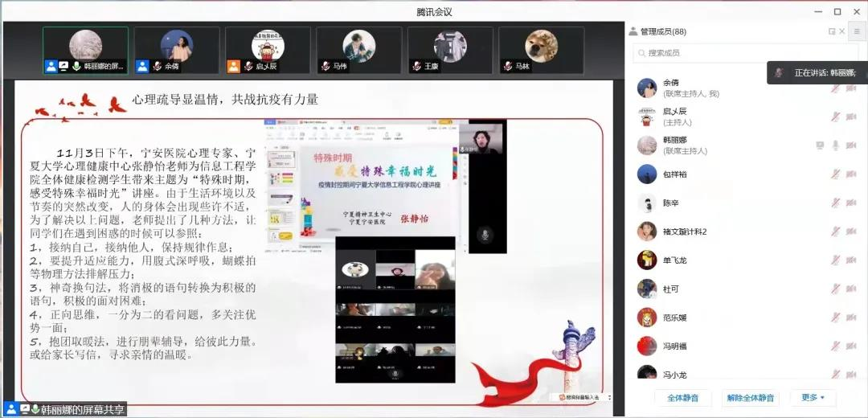
Task: Toggle microphone mute for 陈辛
Action: coord(836,203)
